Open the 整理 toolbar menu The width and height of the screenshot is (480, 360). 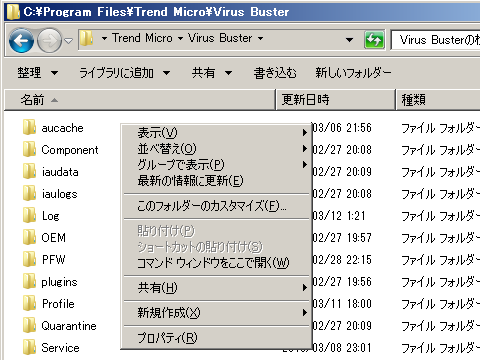point(38,72)
